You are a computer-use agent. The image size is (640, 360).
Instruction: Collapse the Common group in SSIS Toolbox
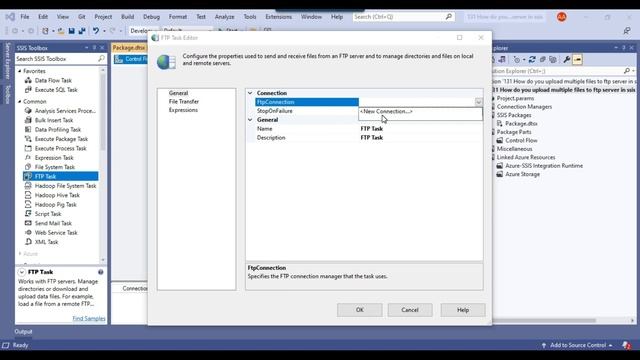[x=20, y=101]
